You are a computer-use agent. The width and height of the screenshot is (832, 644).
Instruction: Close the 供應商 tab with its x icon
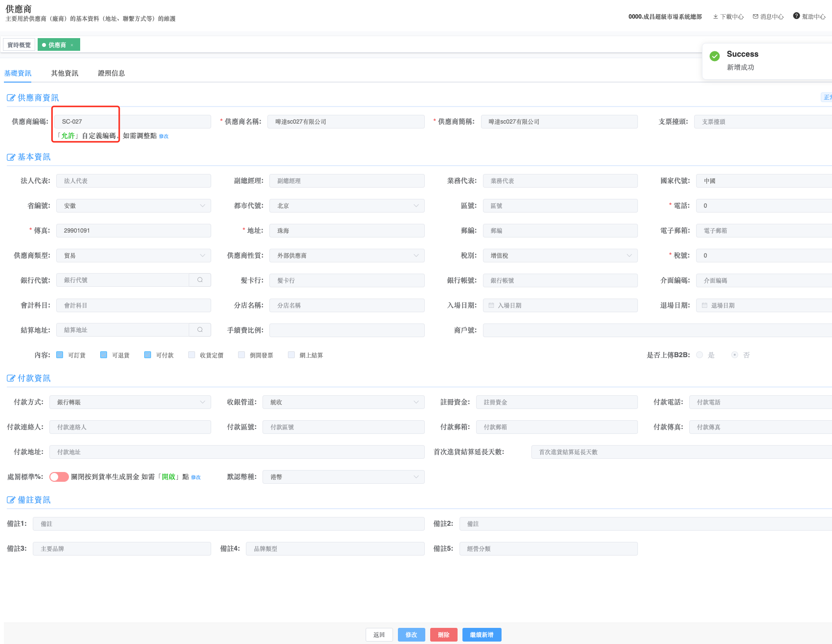pyautogui.click(x=72, y=45)
